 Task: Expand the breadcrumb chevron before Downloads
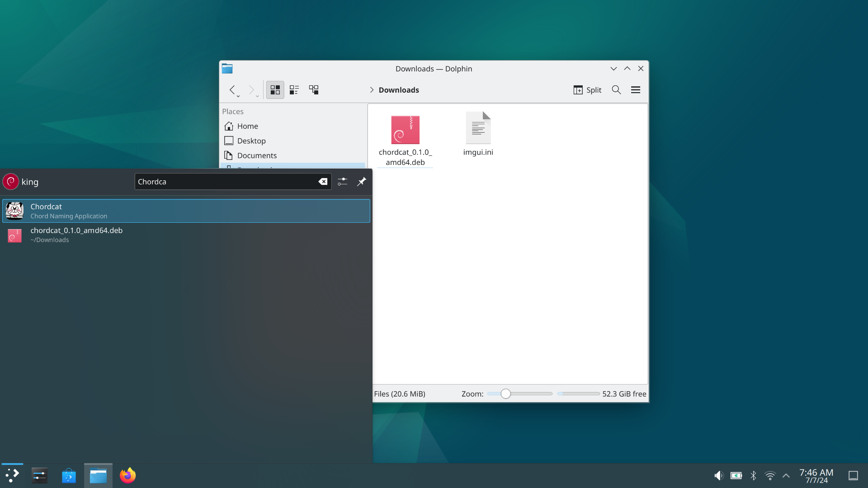[x=372, y=90]
